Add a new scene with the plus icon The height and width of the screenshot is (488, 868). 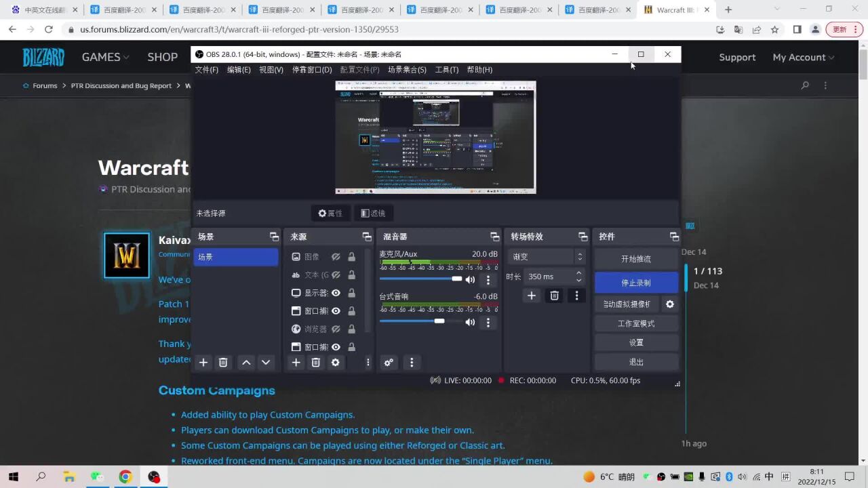point(203,363)
